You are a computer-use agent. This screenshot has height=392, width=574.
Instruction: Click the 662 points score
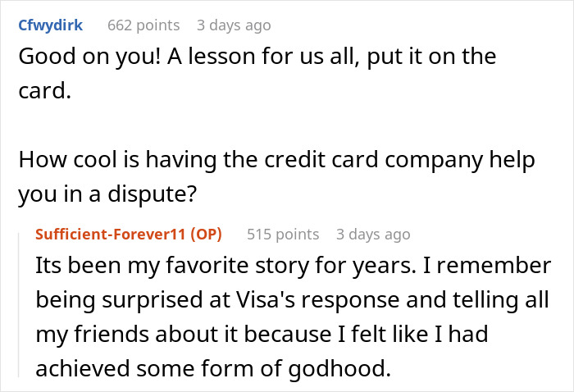click(x=144, y=25)
